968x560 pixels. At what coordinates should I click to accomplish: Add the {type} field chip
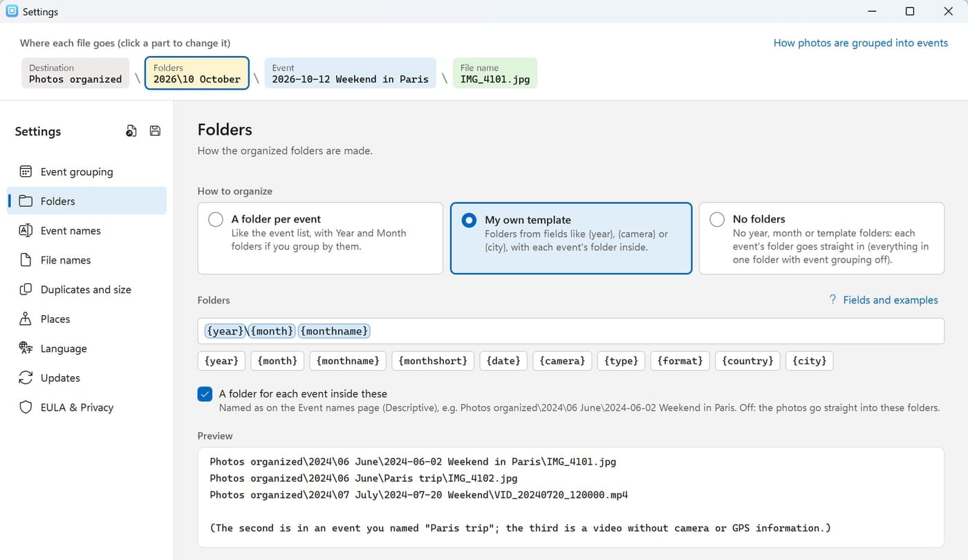point(622,361)
